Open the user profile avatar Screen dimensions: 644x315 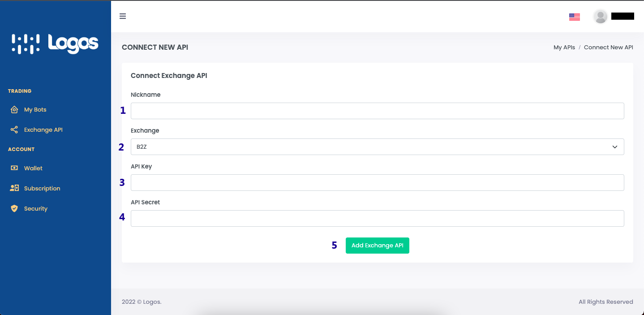point(600,17)
